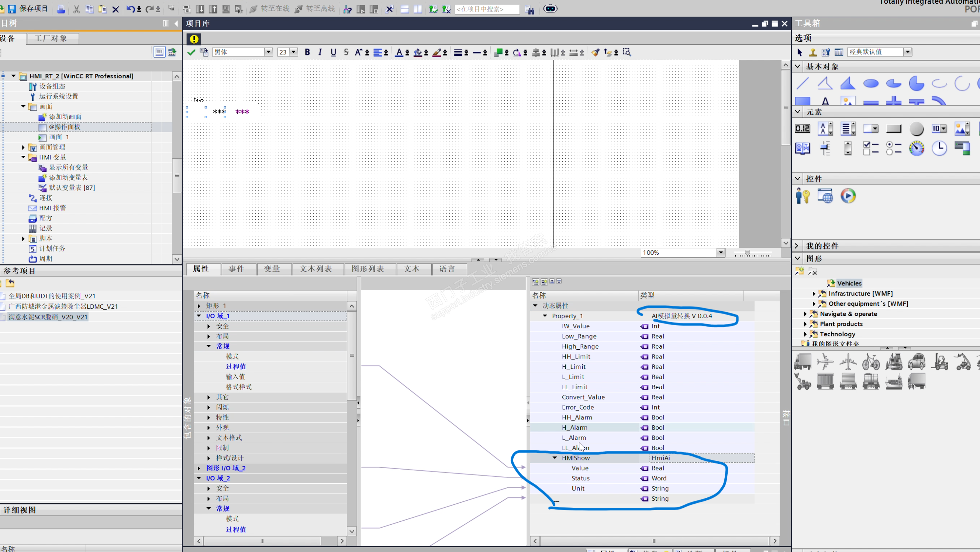Select the I/O field element in toolbox

point(802,128)
